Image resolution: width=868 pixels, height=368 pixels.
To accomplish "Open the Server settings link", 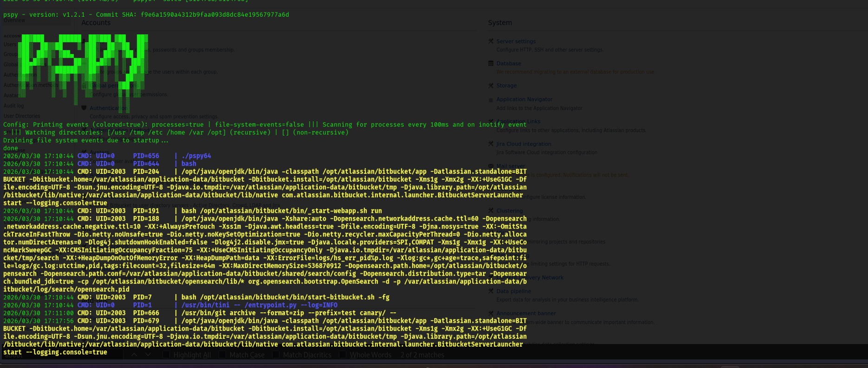I will (516, 41).
